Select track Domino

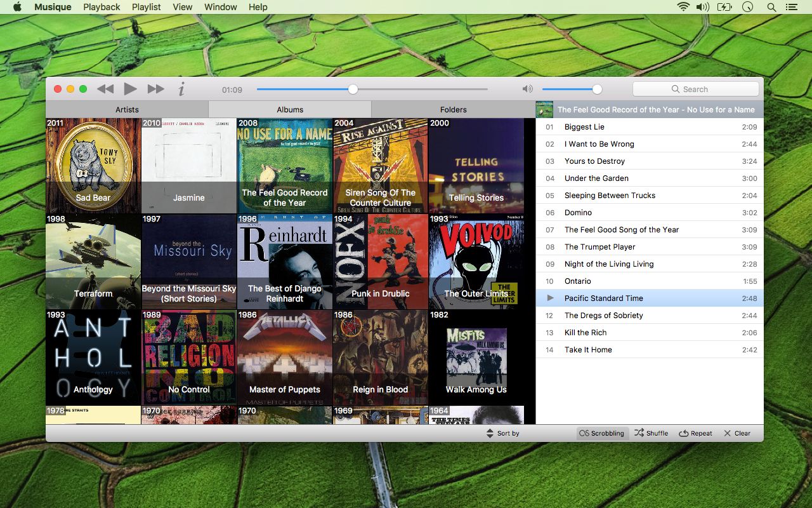tap(650, 212)
